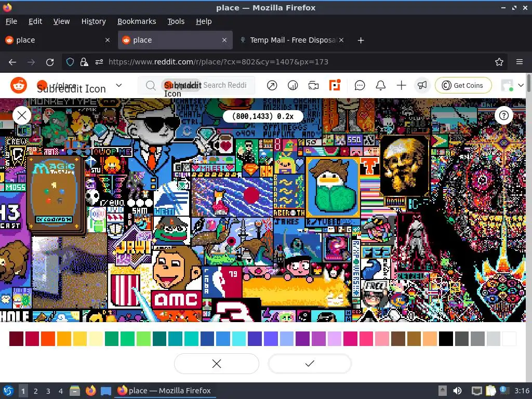Image resolution: width=532 pixels, height=399 pixels.
Task: Cancel pixel placement with the X button
Action: click(217, 364)
